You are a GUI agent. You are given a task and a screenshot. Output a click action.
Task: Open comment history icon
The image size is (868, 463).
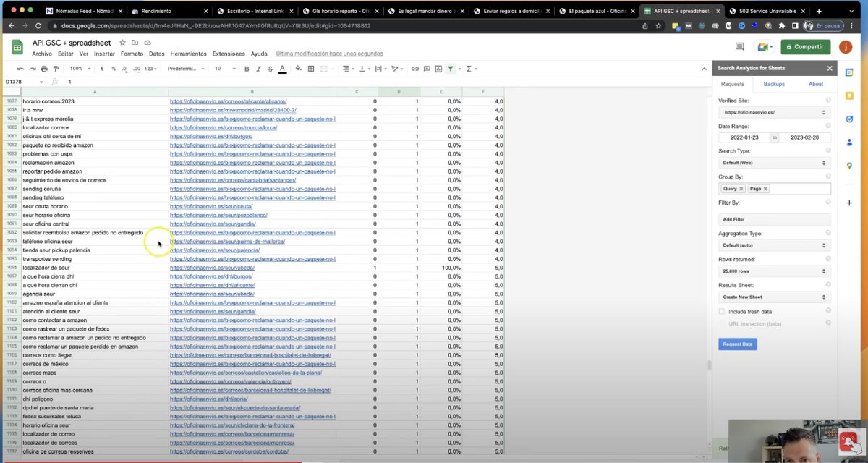click(739, 47)
